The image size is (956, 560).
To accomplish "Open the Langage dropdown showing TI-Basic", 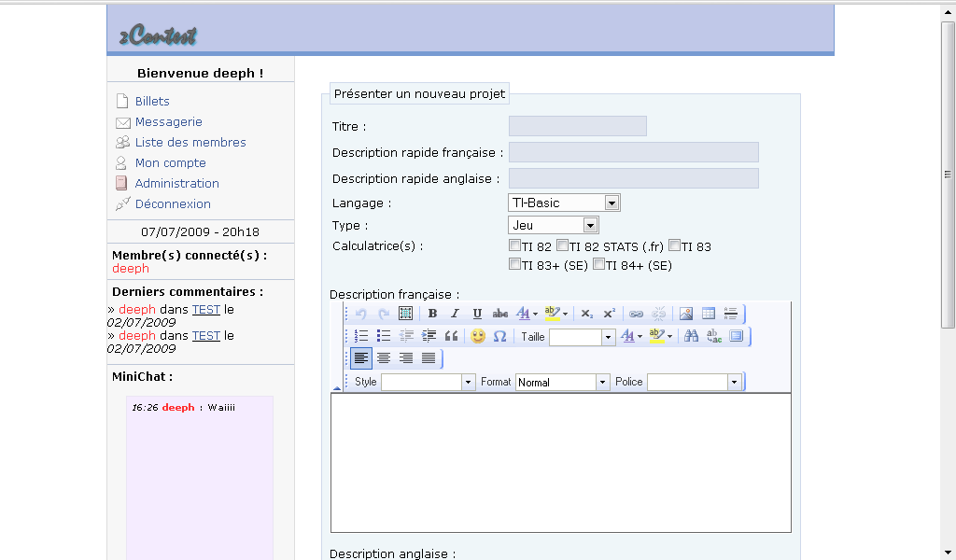I will (x=564, y=203).
